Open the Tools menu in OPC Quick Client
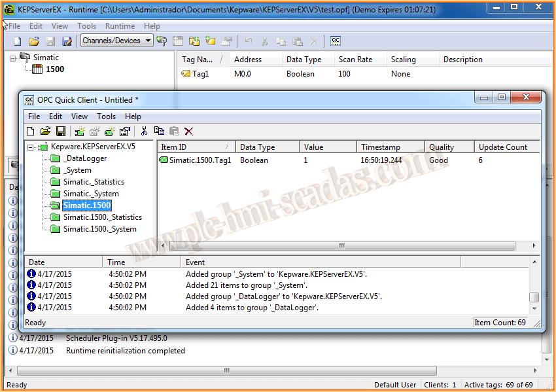 tap(106, 116)
